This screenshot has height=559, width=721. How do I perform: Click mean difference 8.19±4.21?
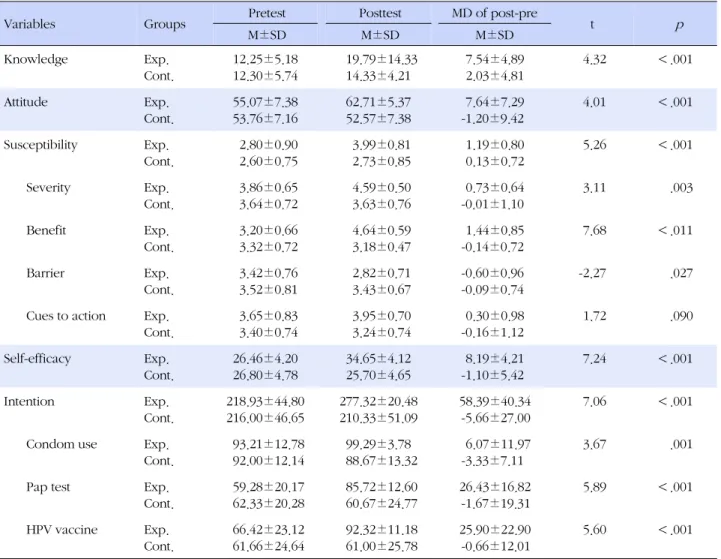(x=495, y=359)
